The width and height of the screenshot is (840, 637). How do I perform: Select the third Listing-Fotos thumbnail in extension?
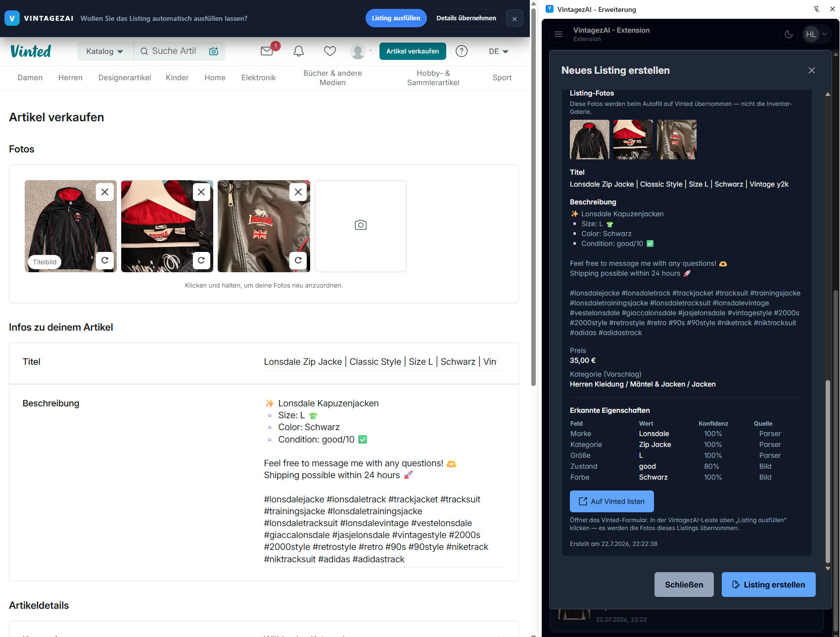(x=677, y=140)
